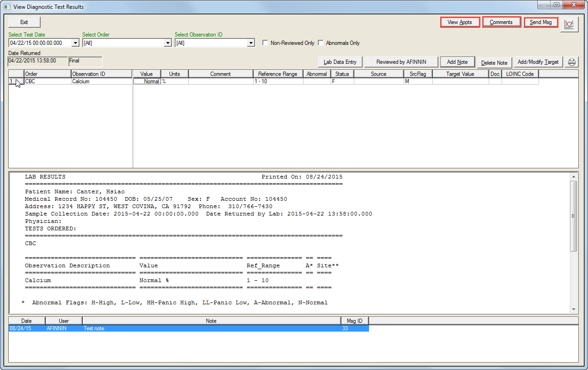Viewport: 588px width, 370px height.
Task: Click the Exit button
Action: click(x=24, y=22)
